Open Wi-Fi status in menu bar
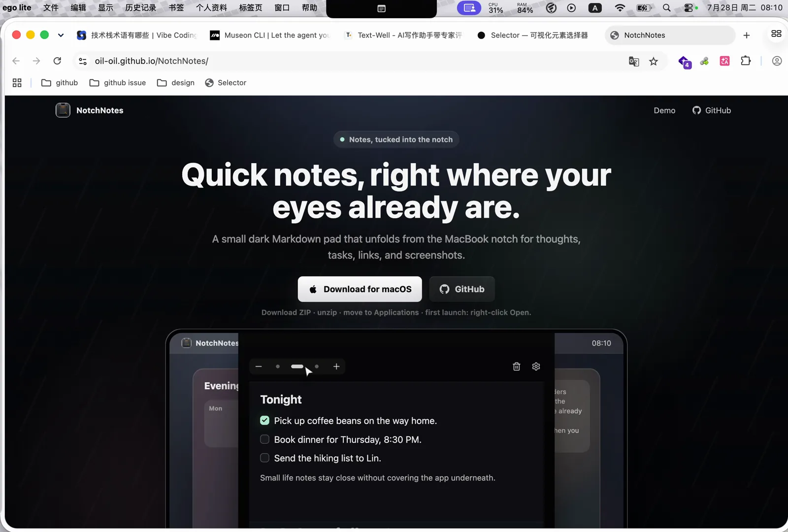Screen dimensions: 788x532 (x=620, y=8)
